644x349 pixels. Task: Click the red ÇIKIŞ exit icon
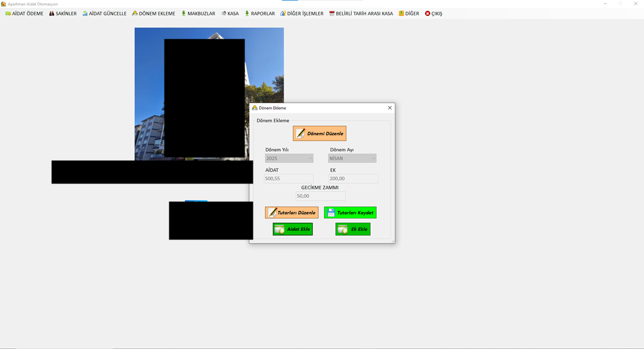click(x=428, y=14)
